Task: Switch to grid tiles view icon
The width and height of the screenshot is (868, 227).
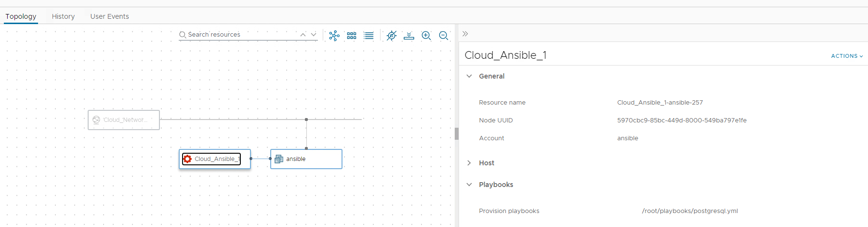Action: [x=352, y=36]
